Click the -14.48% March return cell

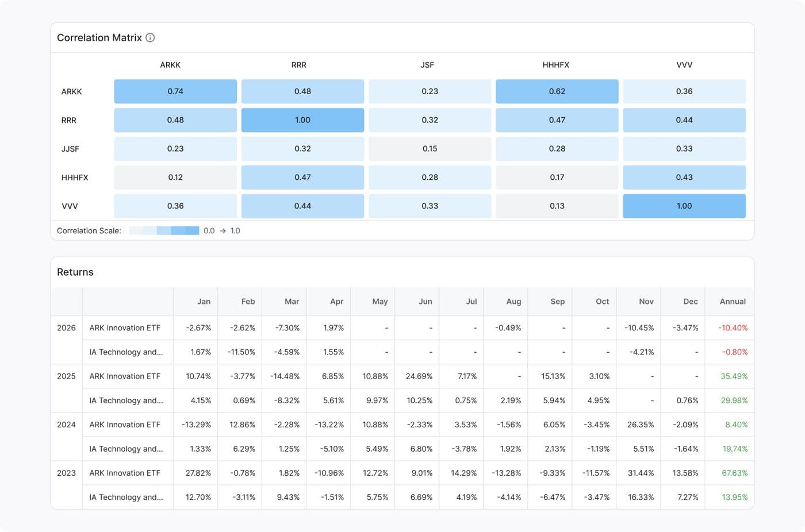[285, 376]
